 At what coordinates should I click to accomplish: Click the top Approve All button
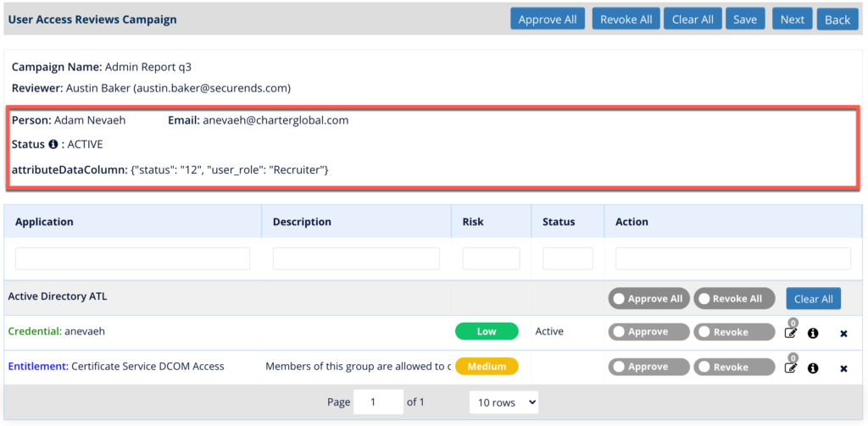click(548, 19)
